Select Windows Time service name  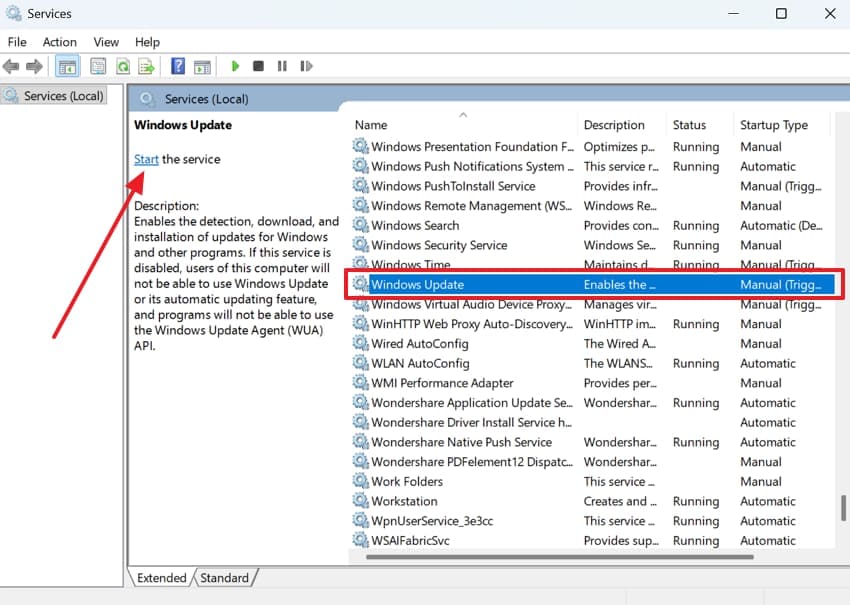pos(410,265)
